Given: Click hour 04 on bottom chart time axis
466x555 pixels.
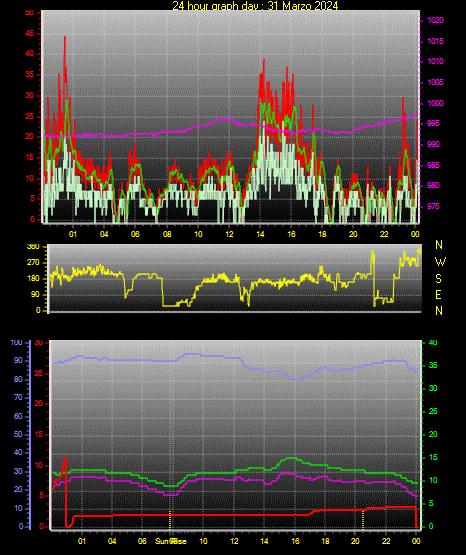Looking at the screenshot, I should click(112, 541).
